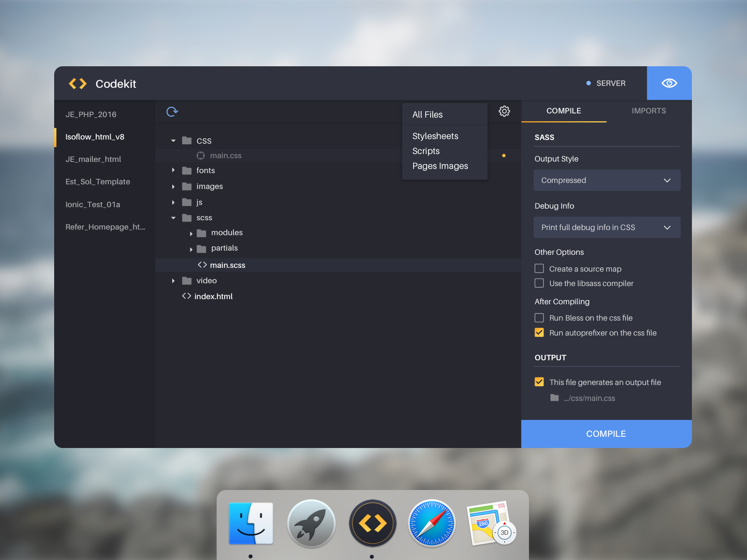
Task: Select the main.scss file
Action: coord(227,265)
